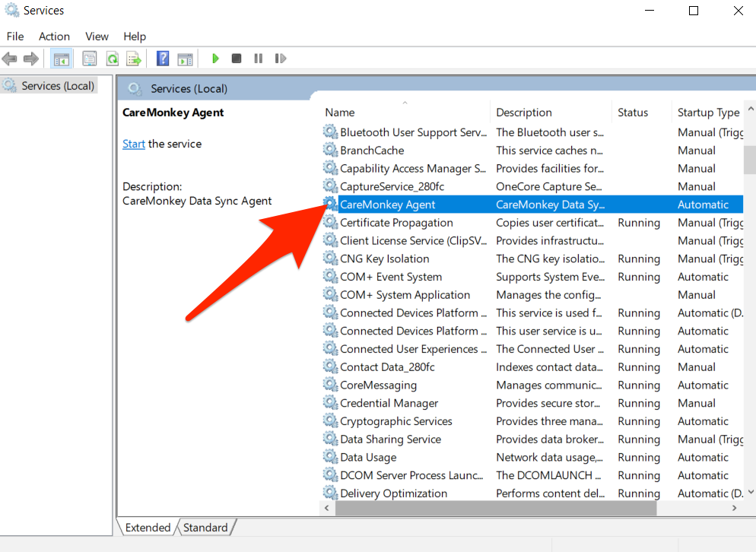Screen dimensions: 756x552
Task: Click the gear icon beside Delivery Optimization
Action: [330, 493]
